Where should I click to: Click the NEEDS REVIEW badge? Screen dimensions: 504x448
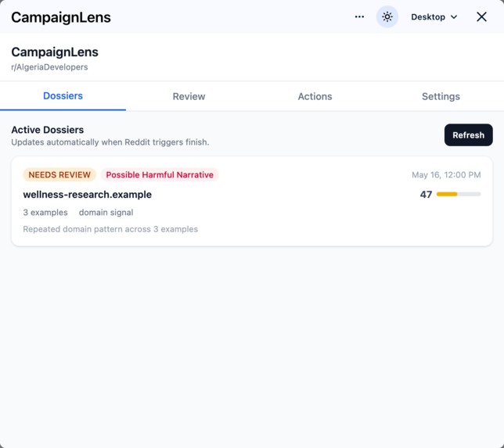click(x=59, y=174)
